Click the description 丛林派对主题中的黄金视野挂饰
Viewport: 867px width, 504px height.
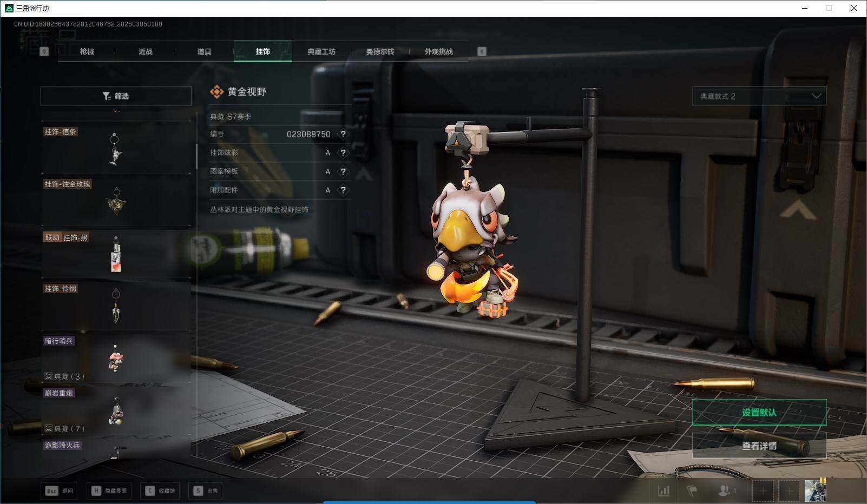tap(259, 209)
